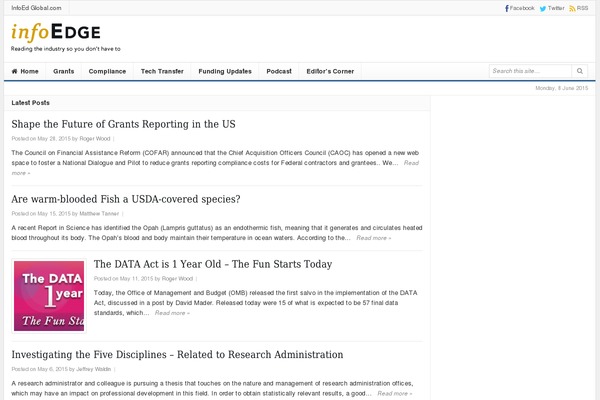This screenshot has width=600, height=400.
Task: Click author Matthew Tanner
Action: point(99,214)
